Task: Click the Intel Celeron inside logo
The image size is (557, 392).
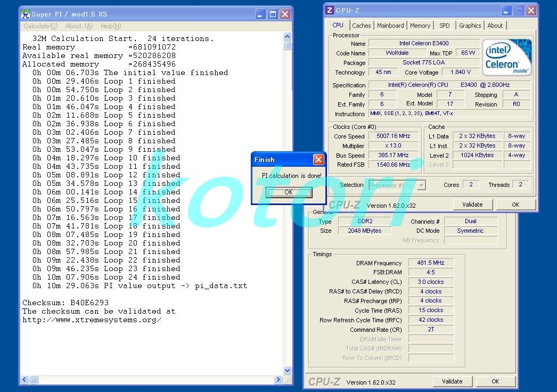Action: point(507,57)
